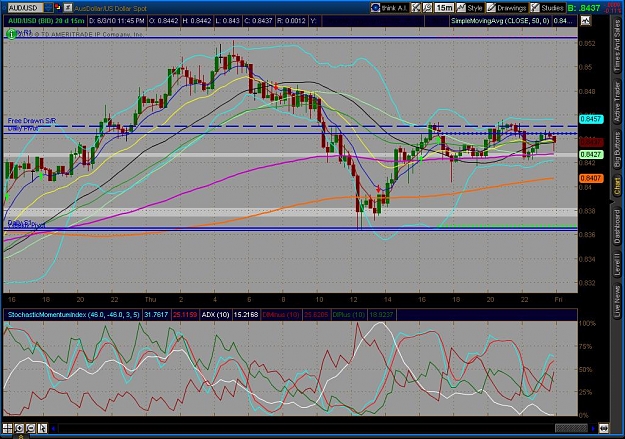Screen dimensions: 625x439
Task: Click the red-yellow color link icon beside symbol
Action: (58, 7)
